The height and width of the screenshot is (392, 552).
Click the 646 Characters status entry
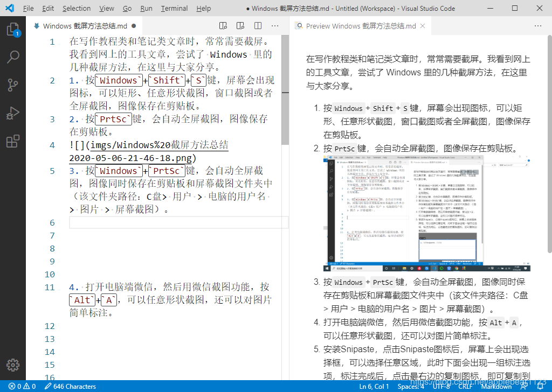click(x=70, y=387)
